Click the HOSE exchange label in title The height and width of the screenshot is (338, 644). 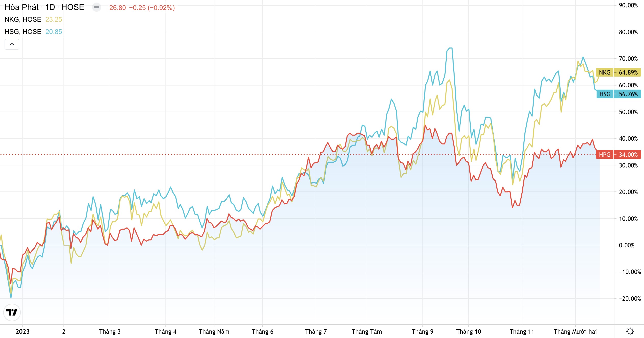pos(73,7)
